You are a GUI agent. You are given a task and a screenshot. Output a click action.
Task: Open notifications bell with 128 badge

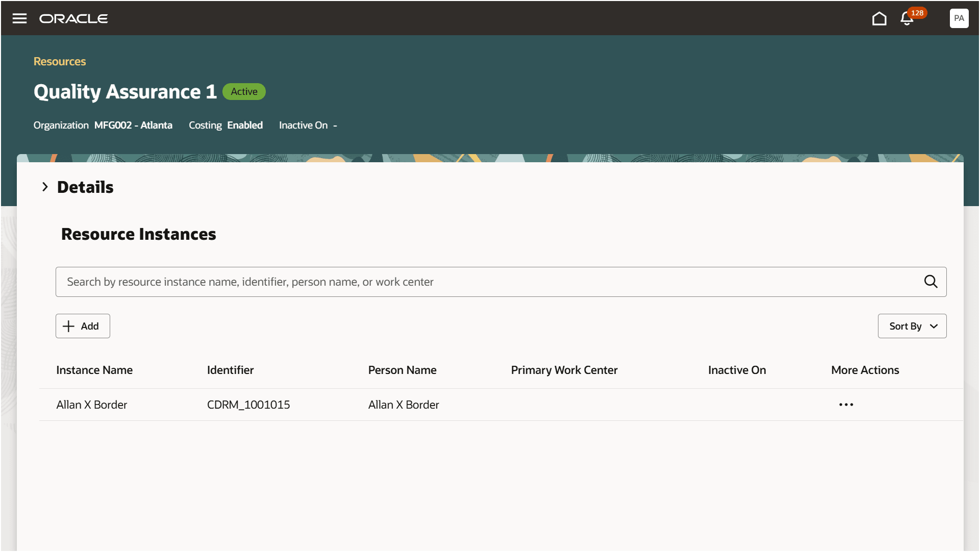[x=908, y=18]
